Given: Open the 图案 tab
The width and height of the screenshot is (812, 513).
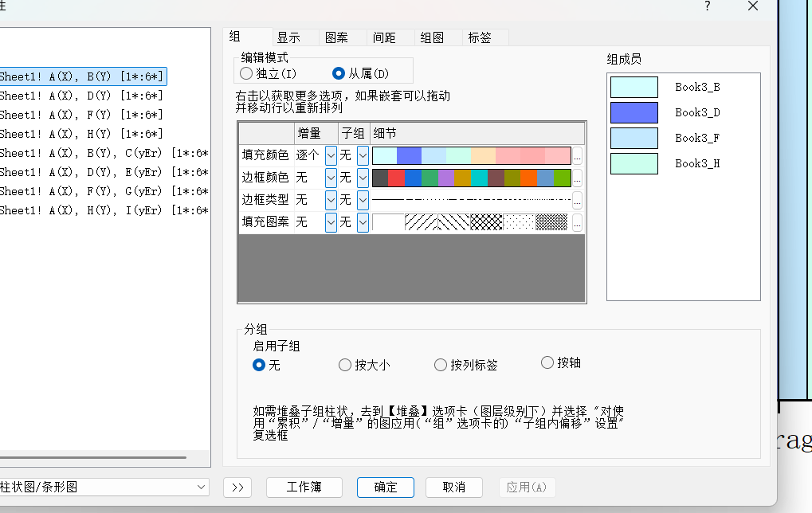Looking at the screenshot, I should [x=343, y=37].
